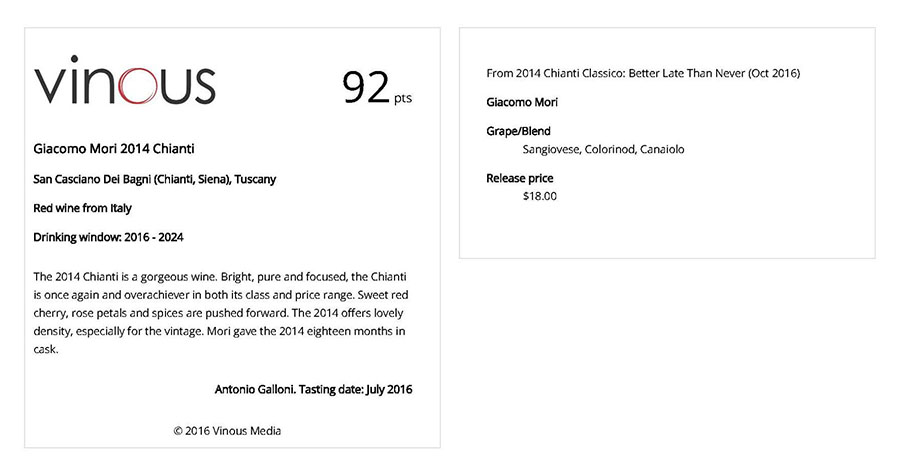Click the word cask ending the review
This screenshot has width=900, height=475.
point(46,350)
